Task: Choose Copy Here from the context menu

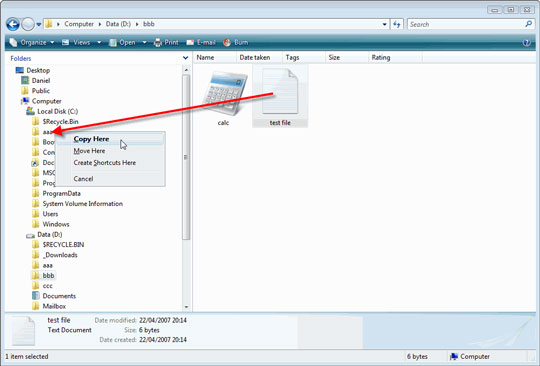Action: 110,139
